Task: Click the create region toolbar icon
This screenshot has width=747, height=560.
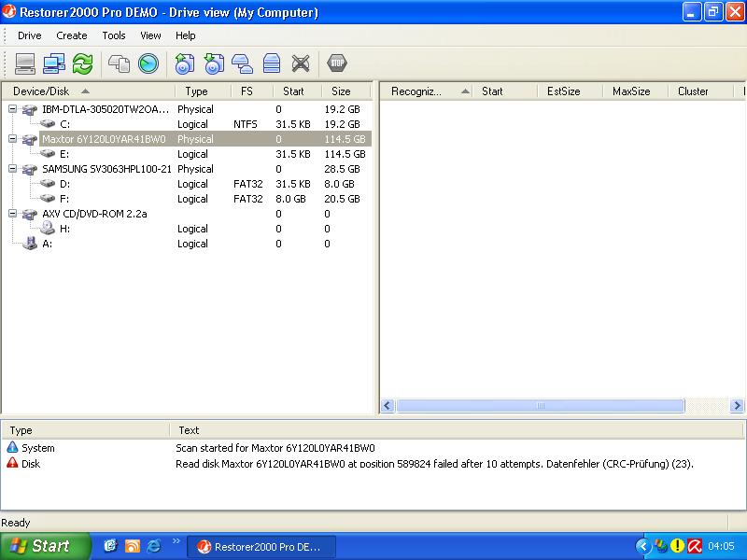Action: tap(243, 63)
